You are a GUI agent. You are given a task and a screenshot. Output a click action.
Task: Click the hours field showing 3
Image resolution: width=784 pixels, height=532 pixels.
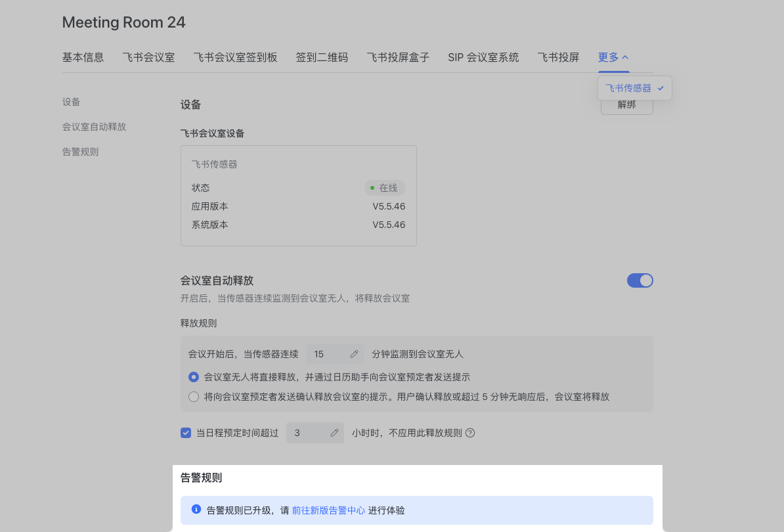click(315, 433)
